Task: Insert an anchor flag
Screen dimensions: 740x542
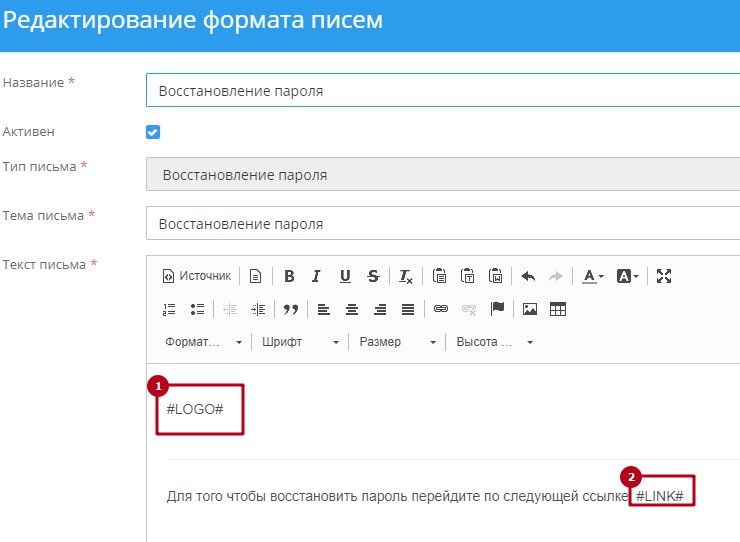Action: 497,309
